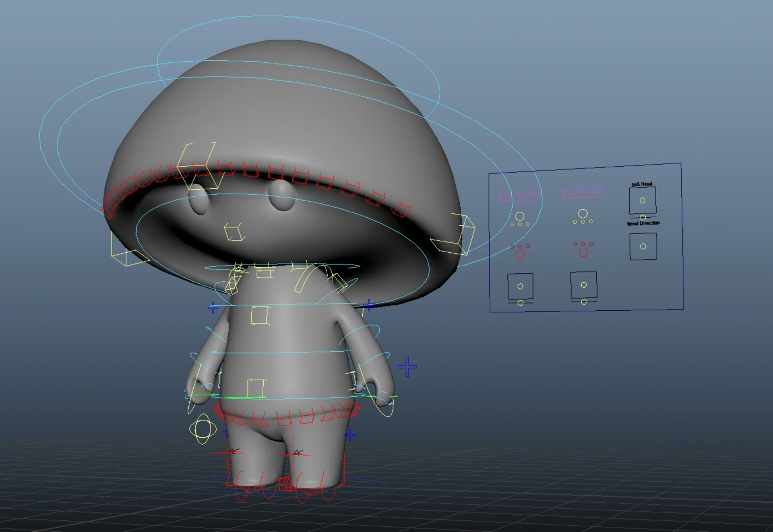
Task: Select the yellow square control on the chest
Action: pyautogui.click(x=260, y=315)
